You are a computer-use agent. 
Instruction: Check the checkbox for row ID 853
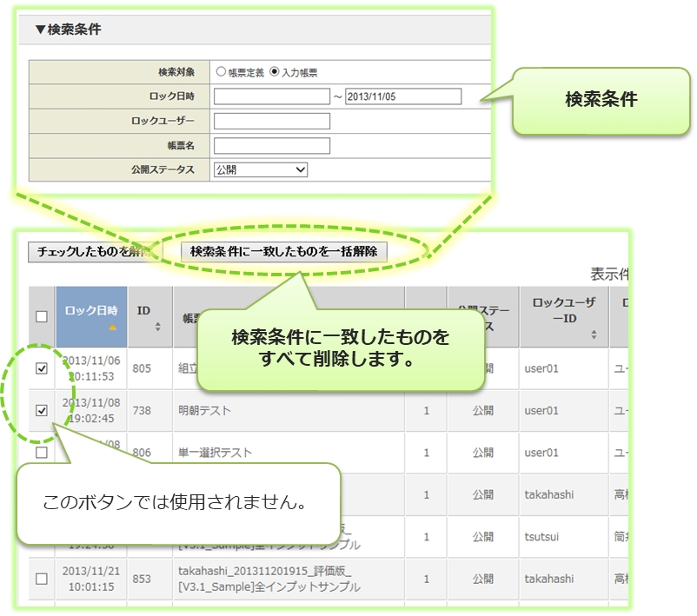tap(42, 579)
